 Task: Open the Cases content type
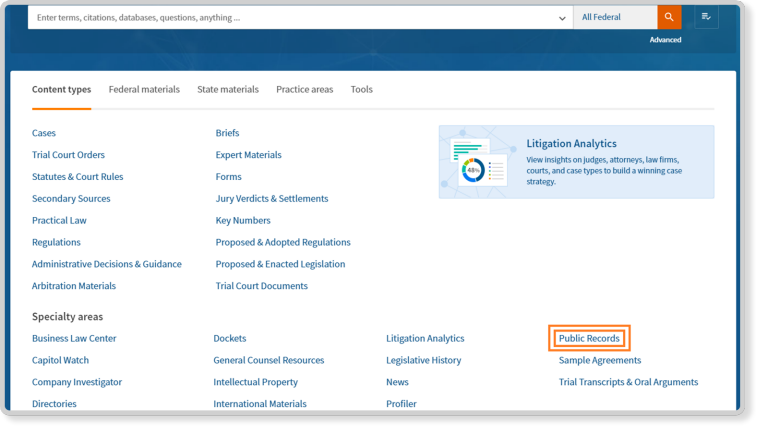click(x=44, y=133)
